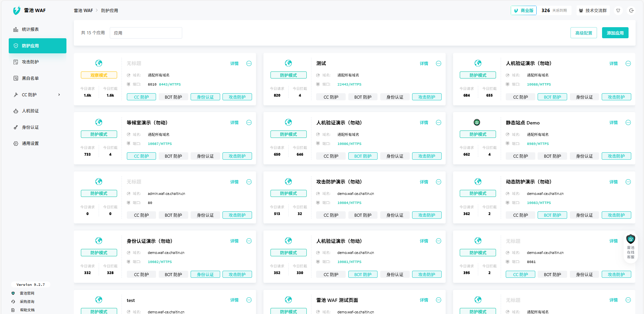
Task: Select 攻击防护 in the left sidebar
Action: 30,62
